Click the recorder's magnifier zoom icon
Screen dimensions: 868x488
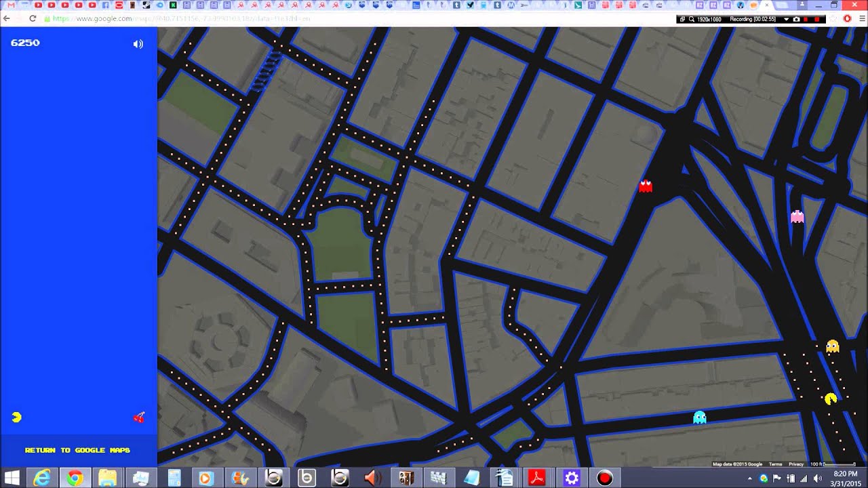[691, 19]
